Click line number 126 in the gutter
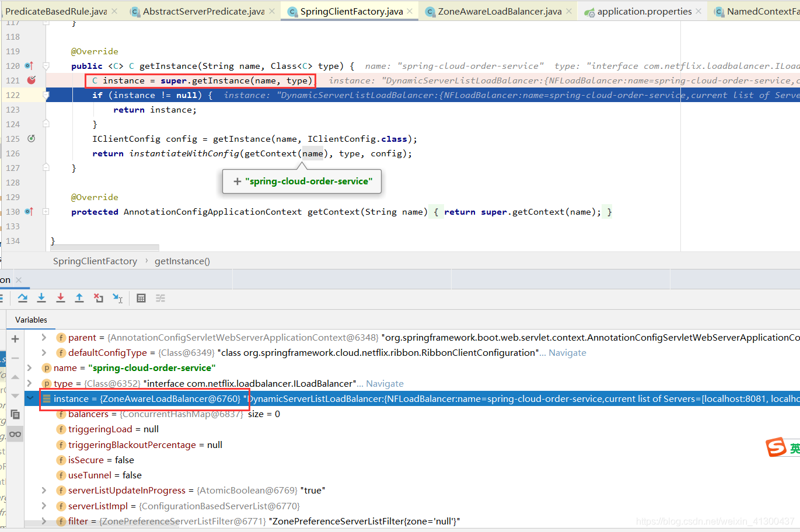The image size is (800, 532). (x=13, y=153)
